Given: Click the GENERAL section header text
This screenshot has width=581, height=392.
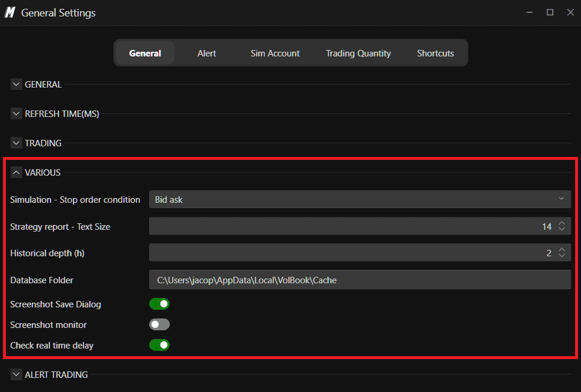Looking at the screenshot, I should click(x=43, y=85).
